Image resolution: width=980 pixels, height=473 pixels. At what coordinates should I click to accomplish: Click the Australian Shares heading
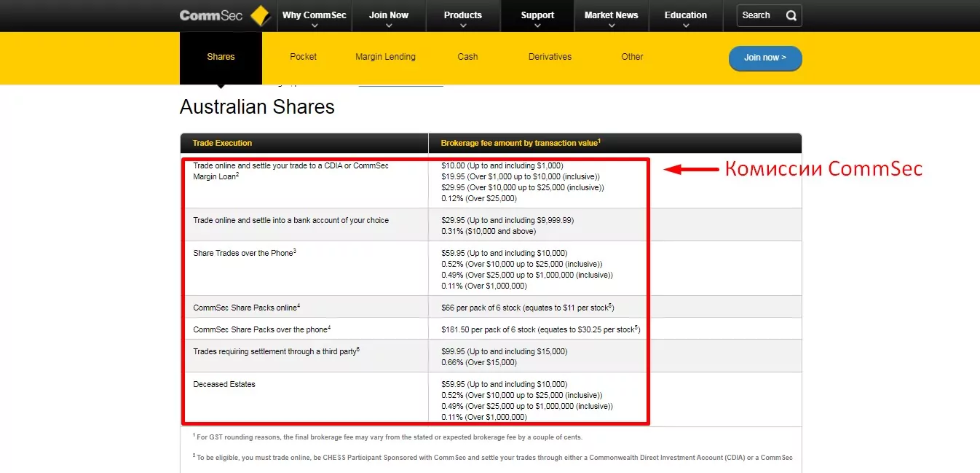[x=257, y=107]
